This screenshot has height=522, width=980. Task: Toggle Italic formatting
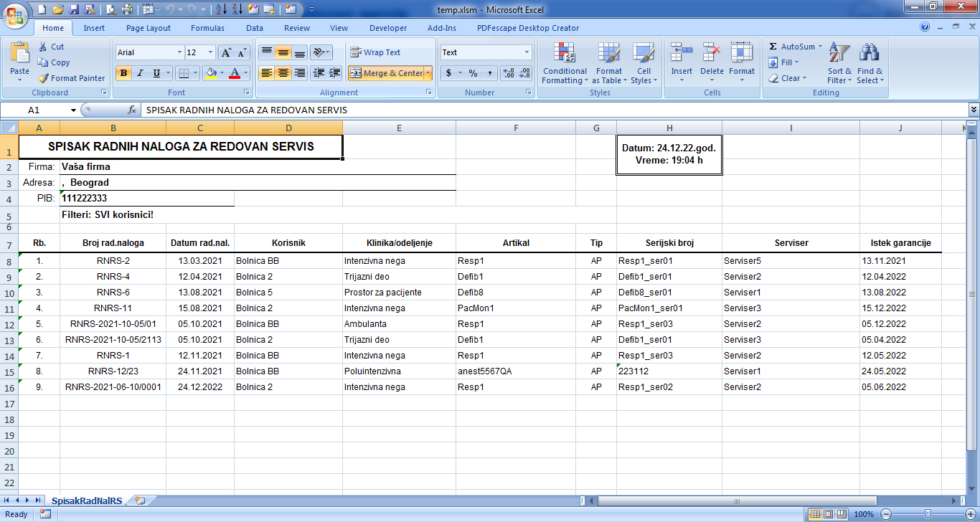click(140, 73)
